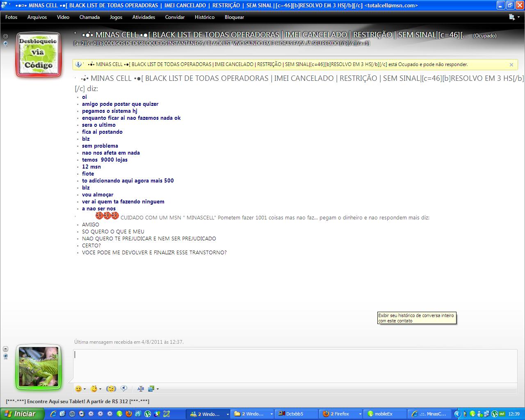Click your iguana display picture
This screenshot has height=420, width=525.
(x=38, y=367)
